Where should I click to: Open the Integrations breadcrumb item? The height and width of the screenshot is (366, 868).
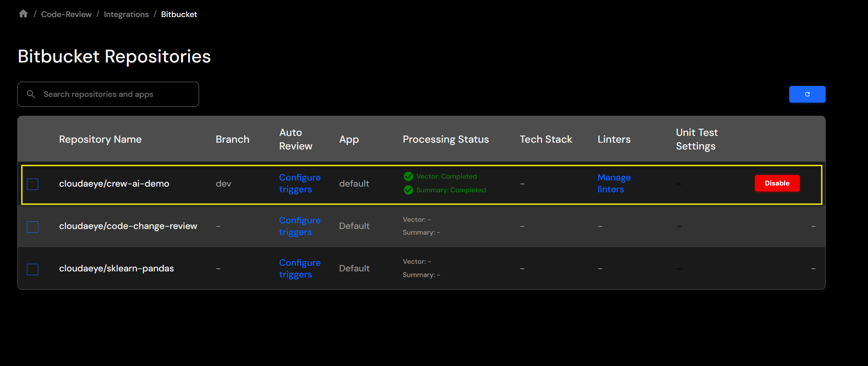tap(126, 14)
